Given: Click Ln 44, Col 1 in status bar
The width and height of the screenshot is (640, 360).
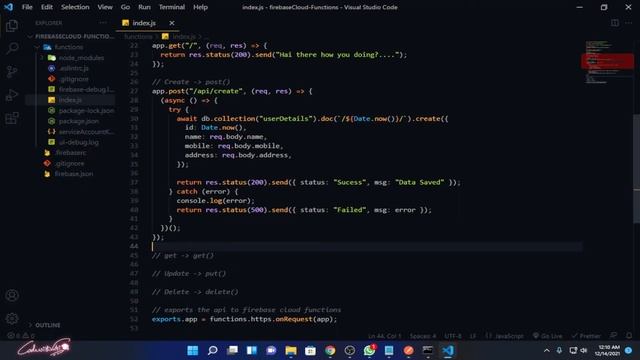Looking at the screenshot, I should click(x=384, y=336).
